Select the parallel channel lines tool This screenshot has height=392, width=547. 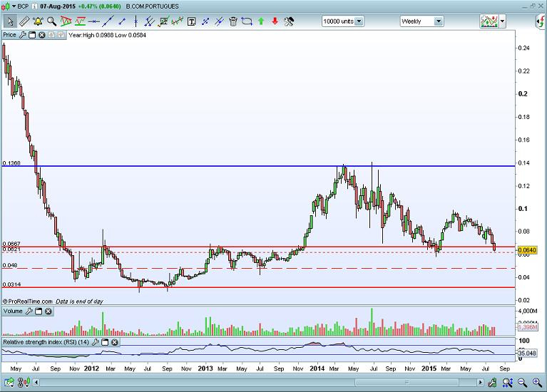click(149, 21)
